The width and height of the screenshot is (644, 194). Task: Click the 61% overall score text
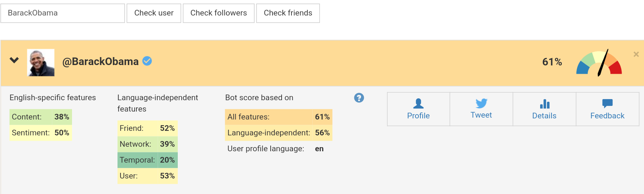[552, 62]
